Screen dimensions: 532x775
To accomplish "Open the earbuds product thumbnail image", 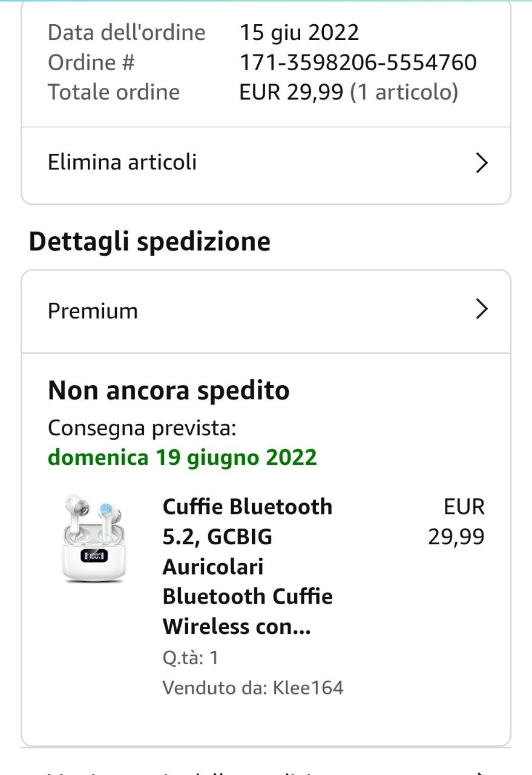I will point(94,538).
